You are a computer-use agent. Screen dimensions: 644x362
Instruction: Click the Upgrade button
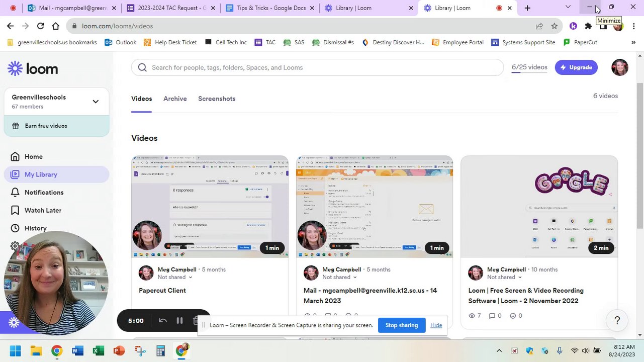click(576, 67)
